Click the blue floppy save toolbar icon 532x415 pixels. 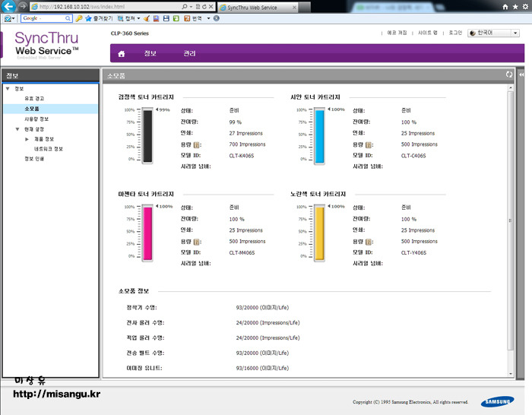pos(166,18)
